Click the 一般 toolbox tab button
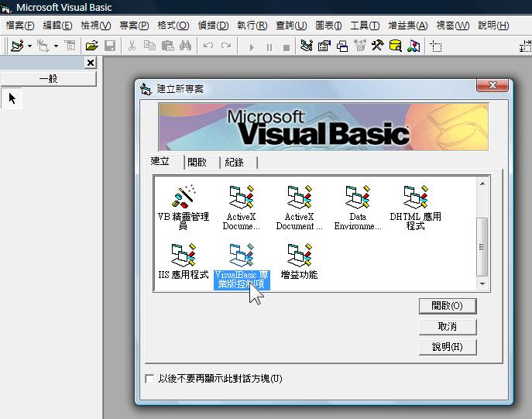This screenshot has width=532, height=419. (49, 79)
